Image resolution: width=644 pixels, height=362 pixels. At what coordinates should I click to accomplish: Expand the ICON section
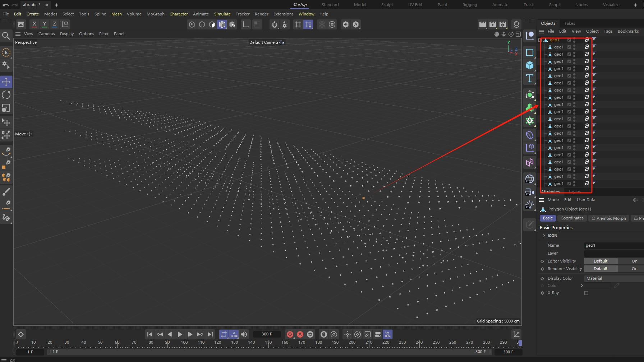point(544,236)
